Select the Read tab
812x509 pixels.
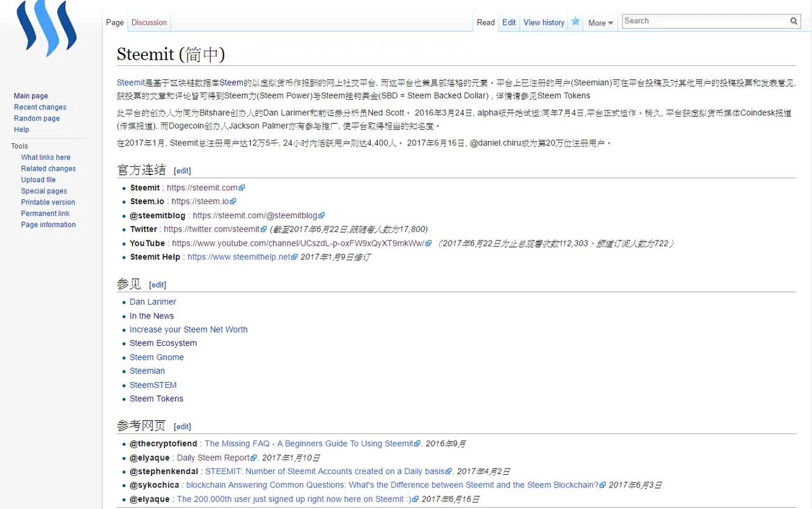486,22
